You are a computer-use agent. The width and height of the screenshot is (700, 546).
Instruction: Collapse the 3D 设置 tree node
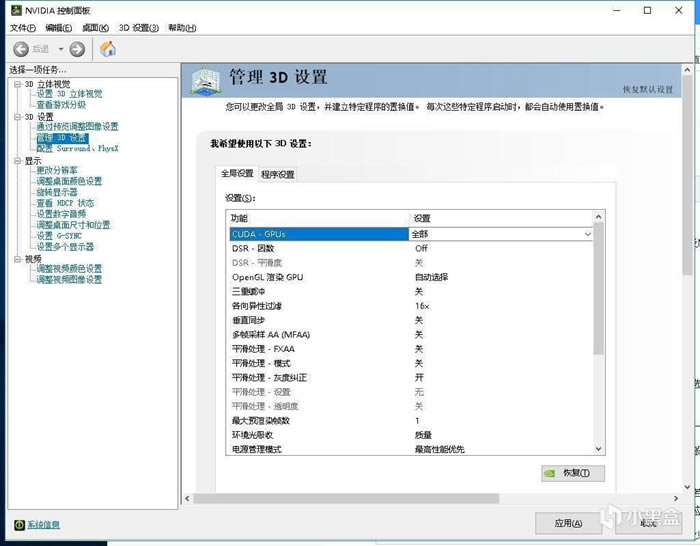click(17, 117)
